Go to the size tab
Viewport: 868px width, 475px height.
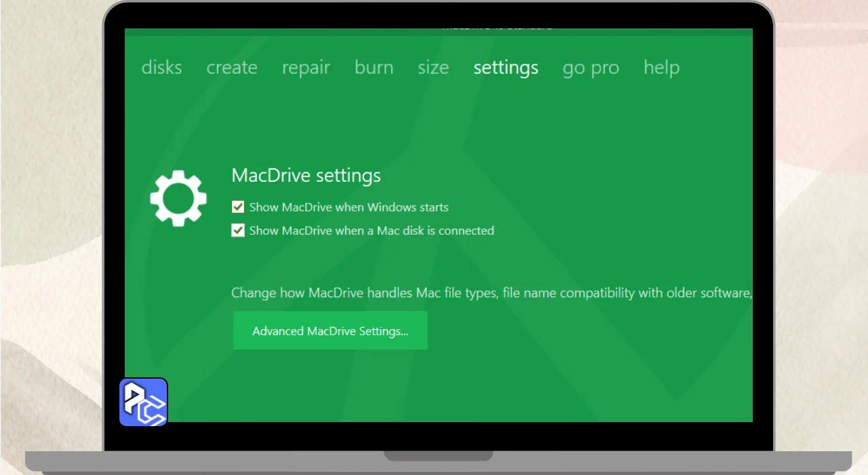click(433, 68)
